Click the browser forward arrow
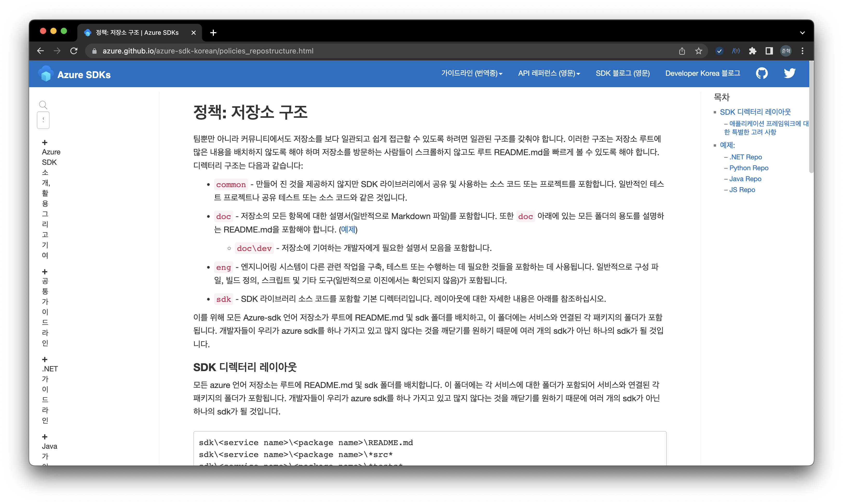This screenshot has width=843, height=504. (57, 51)
